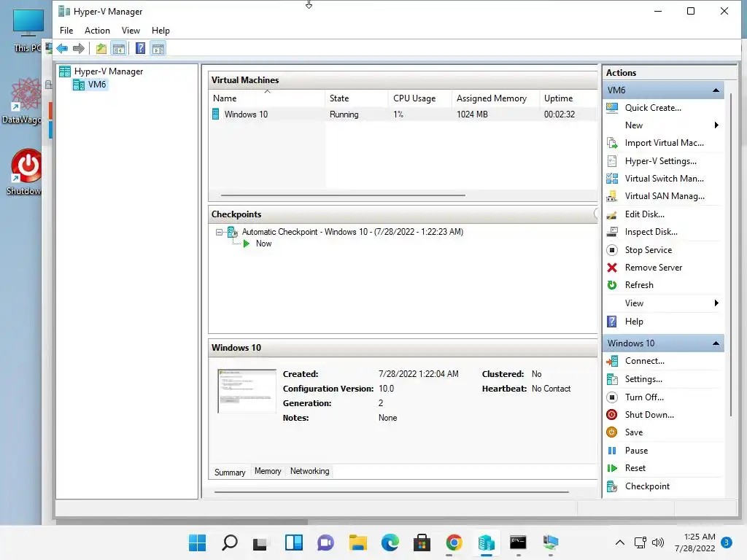
Task: Turn Off the Windows 10 VM
Action: point(644,397)
